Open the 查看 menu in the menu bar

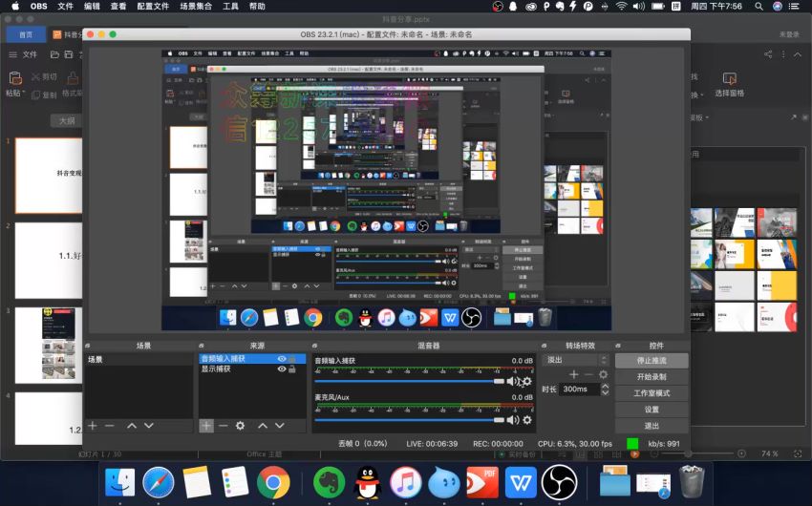118,7
